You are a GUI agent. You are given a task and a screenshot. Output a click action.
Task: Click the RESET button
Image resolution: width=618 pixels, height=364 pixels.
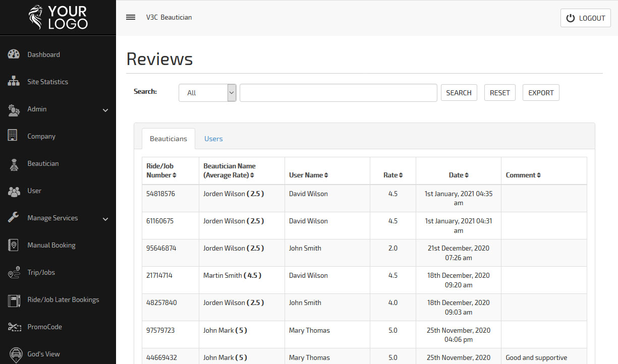(x=500, y=93)
